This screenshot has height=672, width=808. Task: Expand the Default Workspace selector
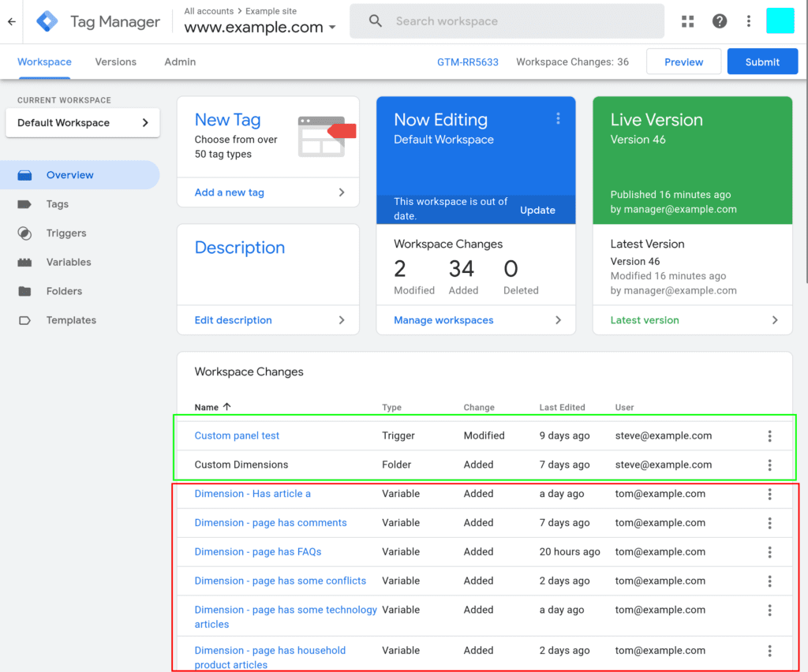[82, 122]
